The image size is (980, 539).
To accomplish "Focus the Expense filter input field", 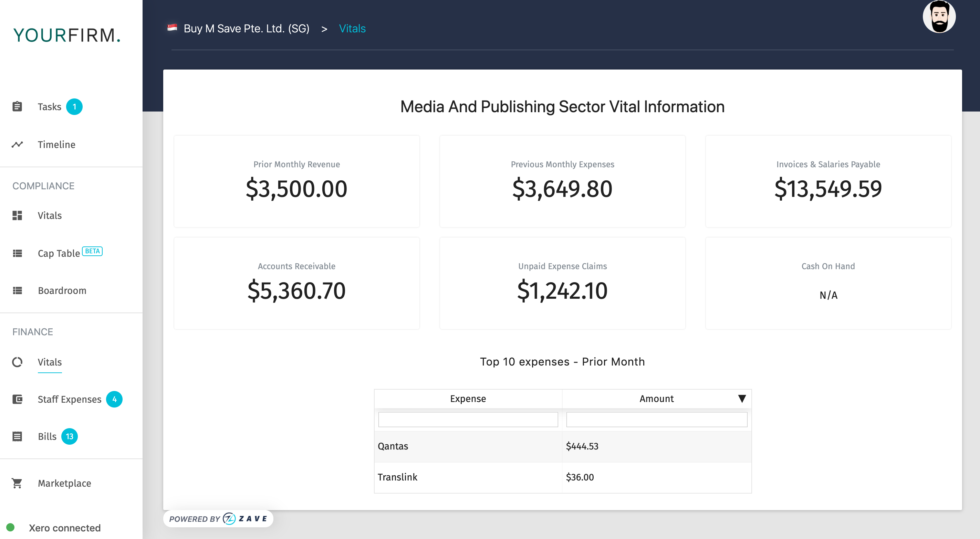I will 468,419.
